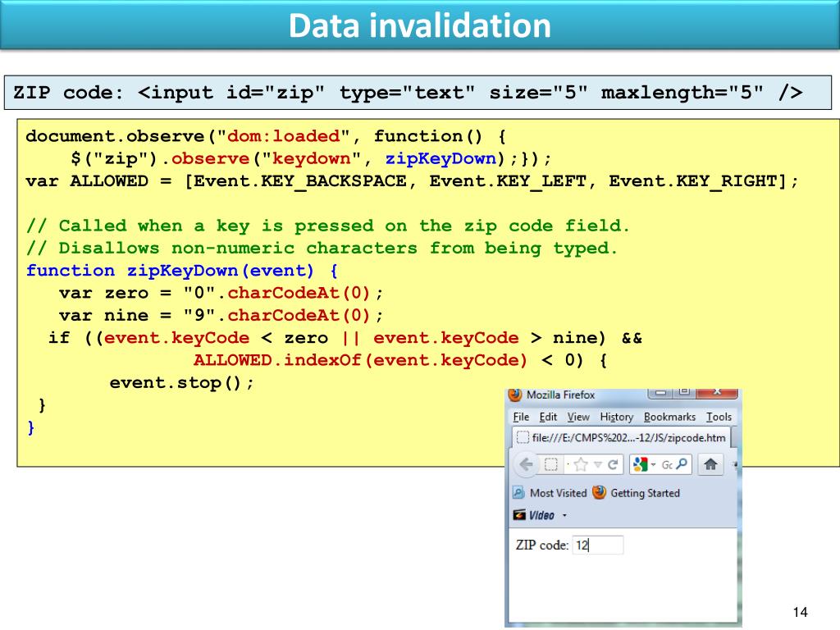Click the magnifier search icon
The height and width of the screenshot is (630, 840).
(x=682, y=464)
